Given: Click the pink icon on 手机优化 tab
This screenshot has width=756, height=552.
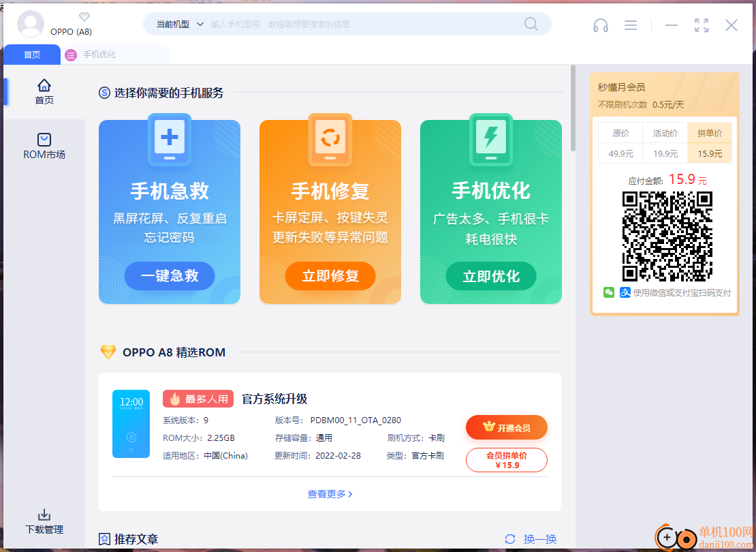Looking at the screenshot, I should (71, 55).
